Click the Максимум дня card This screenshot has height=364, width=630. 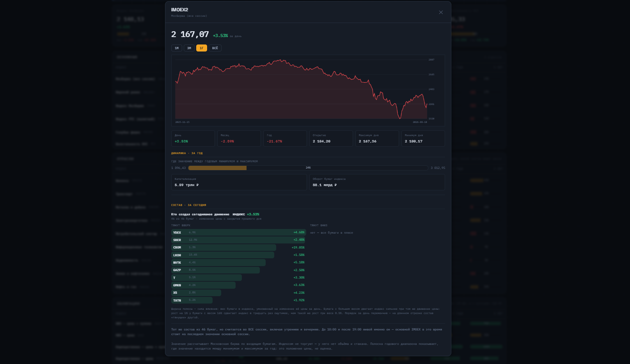[377, 138]
